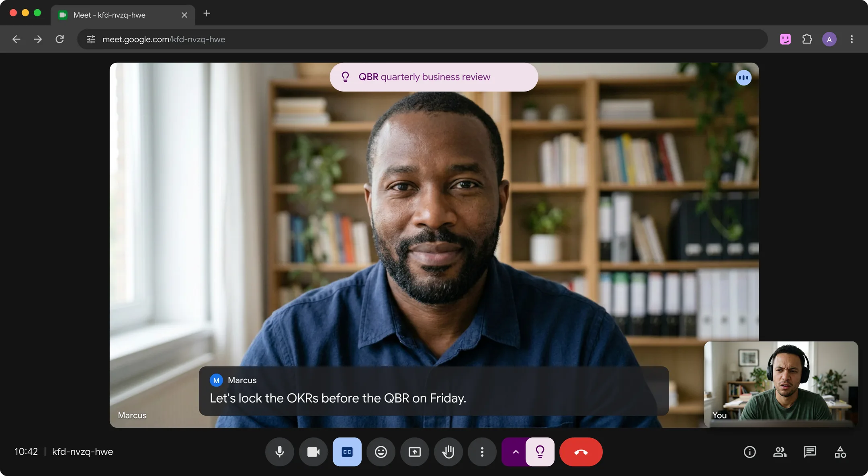Toggle the lightbulb glossary extension button
868x476 pixels.
tap(540, 452)
